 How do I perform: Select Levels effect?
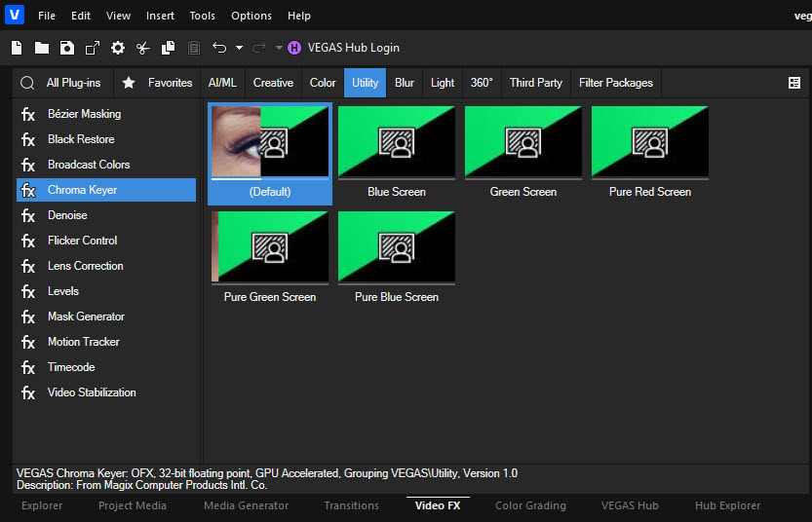click(x=106, y=291)
